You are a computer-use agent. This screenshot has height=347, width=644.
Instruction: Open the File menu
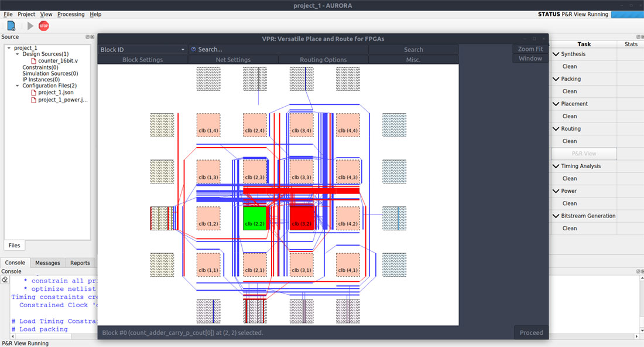[x=8, y=15]
